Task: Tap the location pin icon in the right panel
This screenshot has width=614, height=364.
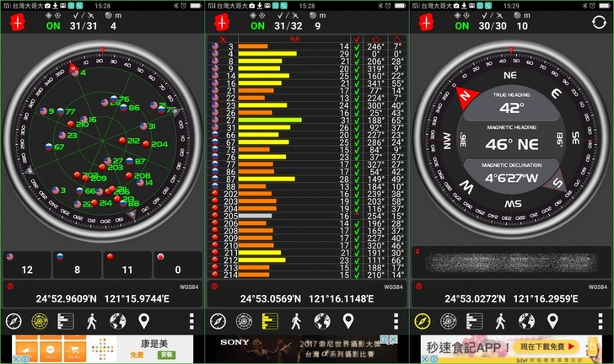Action: pyautogui.click(x=552, y=321)
